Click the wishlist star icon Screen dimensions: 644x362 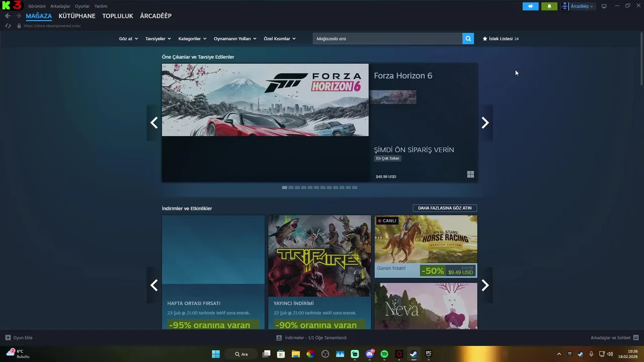click(x=485, y=39)
